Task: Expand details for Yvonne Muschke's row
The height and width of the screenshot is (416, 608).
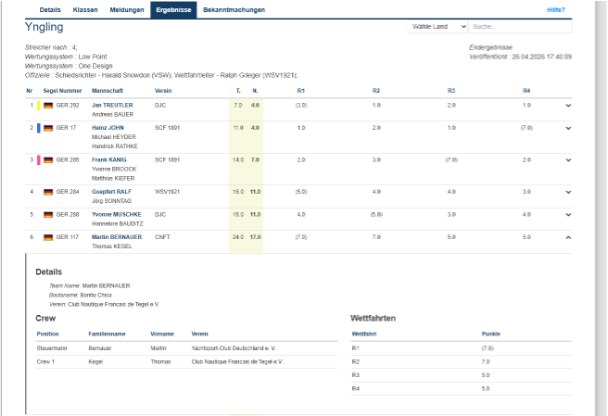Action: click(568, 214)
